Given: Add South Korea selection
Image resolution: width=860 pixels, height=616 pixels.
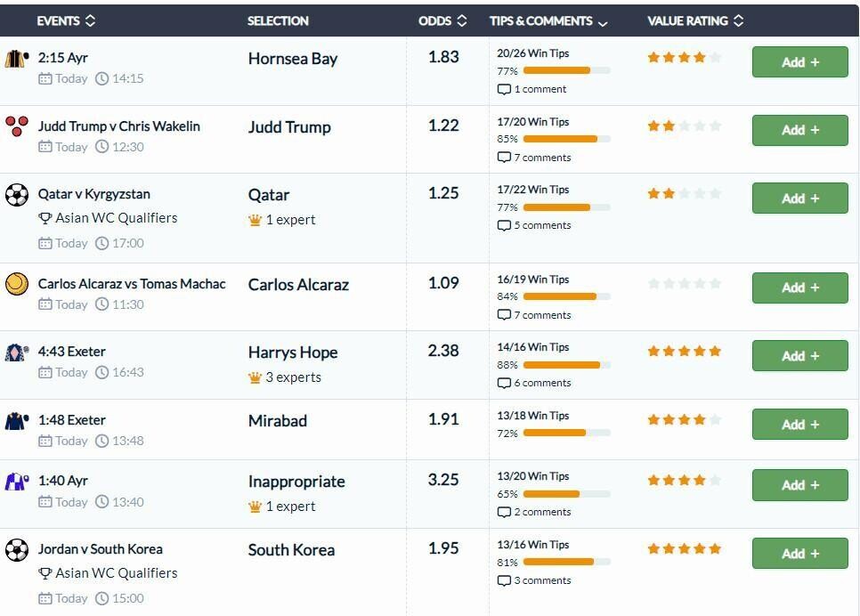Looking at the screenshot, I should pos(799,553).
